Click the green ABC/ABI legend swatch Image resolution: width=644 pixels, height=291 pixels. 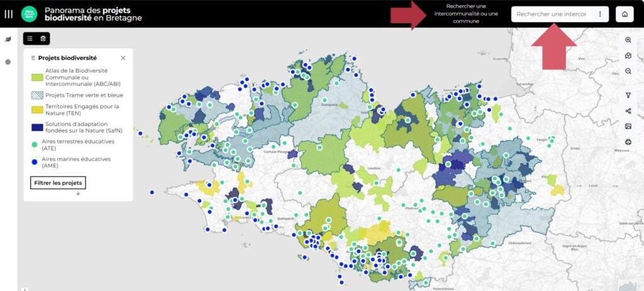(37, 77)
